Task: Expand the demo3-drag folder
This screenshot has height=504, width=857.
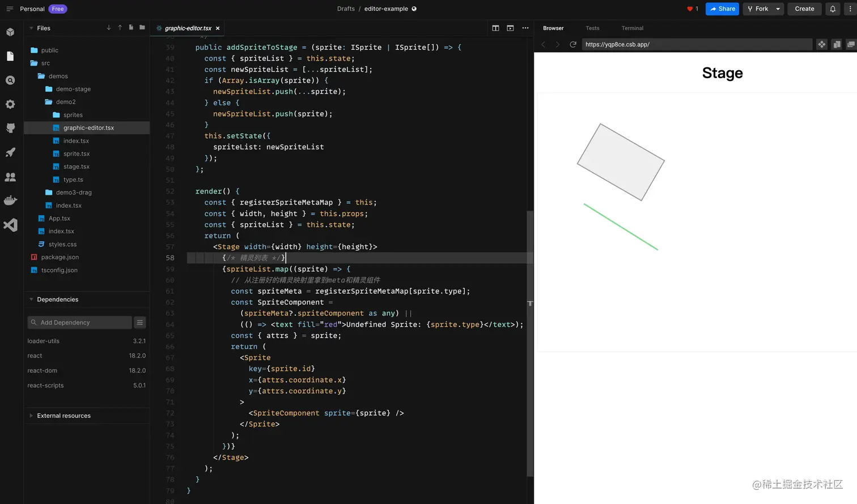Action: tap(87, 193)
